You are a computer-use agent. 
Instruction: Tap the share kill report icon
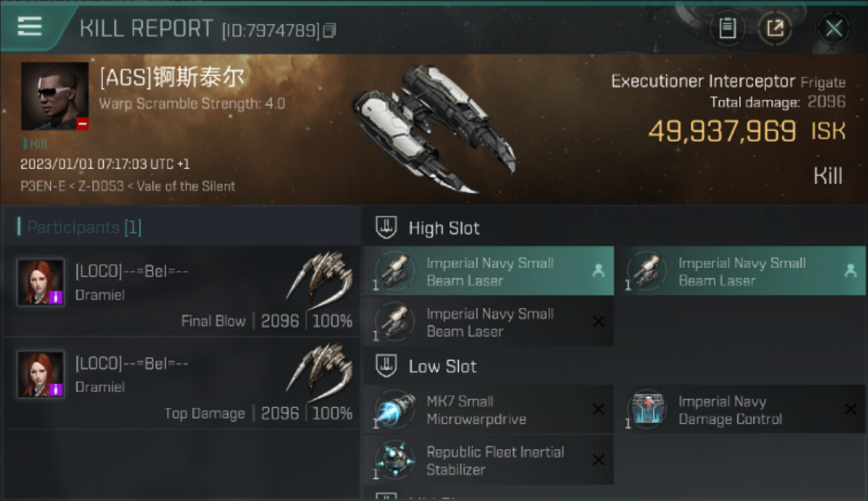pos(775,28)
